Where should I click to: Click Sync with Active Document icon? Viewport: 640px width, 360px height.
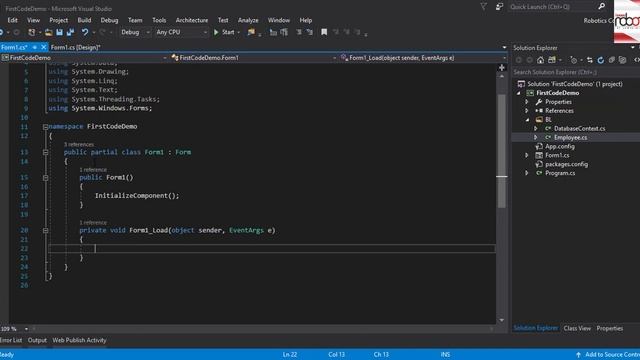pyautogui.click(x=590, y=60)
